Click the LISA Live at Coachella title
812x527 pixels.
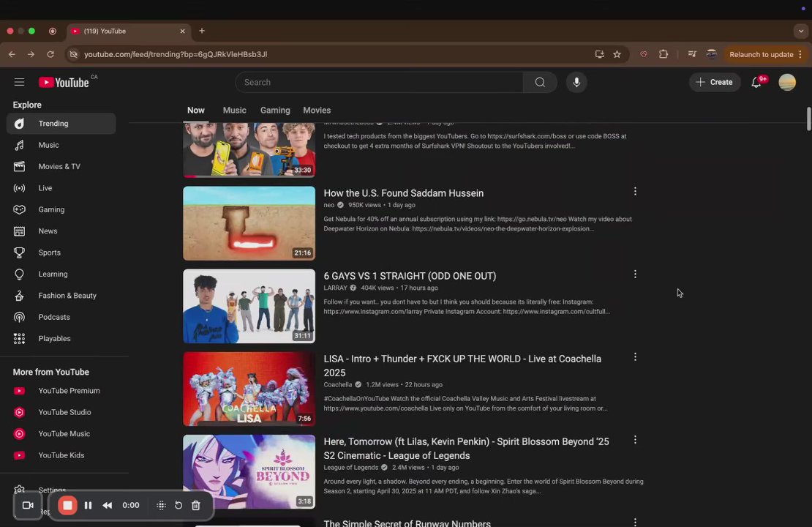point(462,365)
